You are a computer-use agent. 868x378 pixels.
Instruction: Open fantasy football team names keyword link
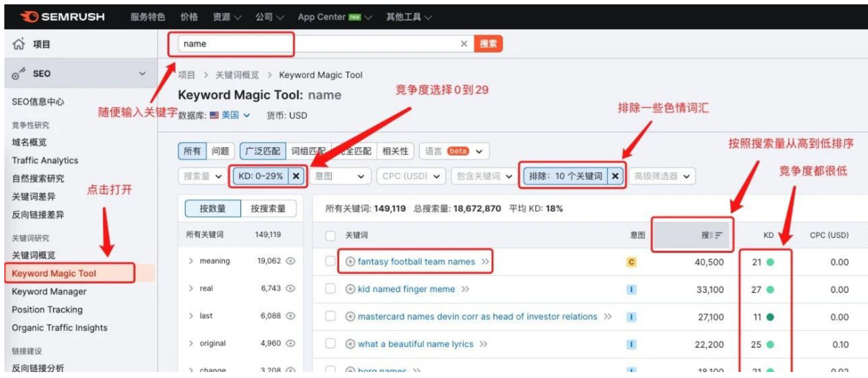[416, 262]
